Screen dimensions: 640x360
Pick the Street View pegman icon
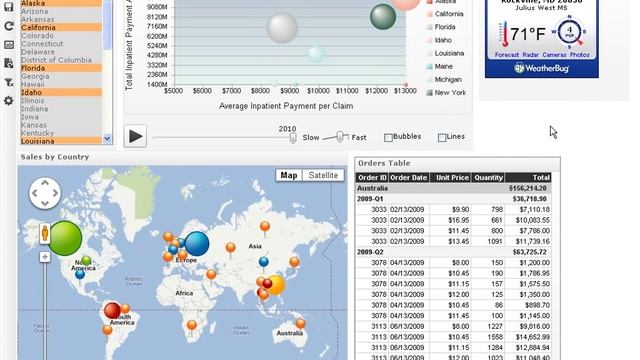[x=44, y=233]
